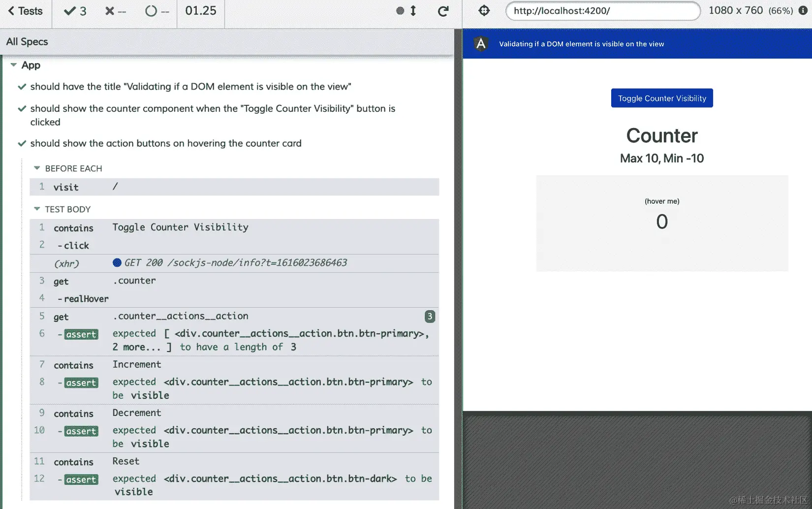Select assert command number 10
812x509 pixels.
pyautogui.click(x=234, y=437)
